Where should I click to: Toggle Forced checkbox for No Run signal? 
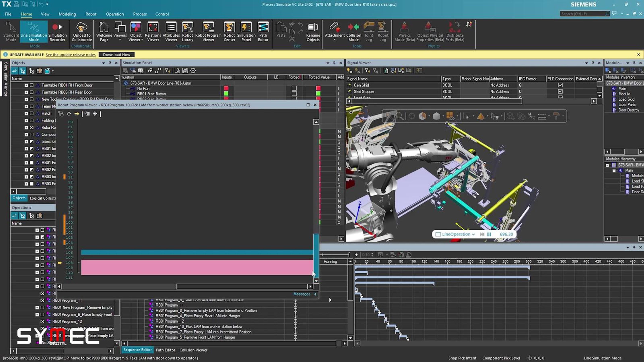(x=294, y=88)
